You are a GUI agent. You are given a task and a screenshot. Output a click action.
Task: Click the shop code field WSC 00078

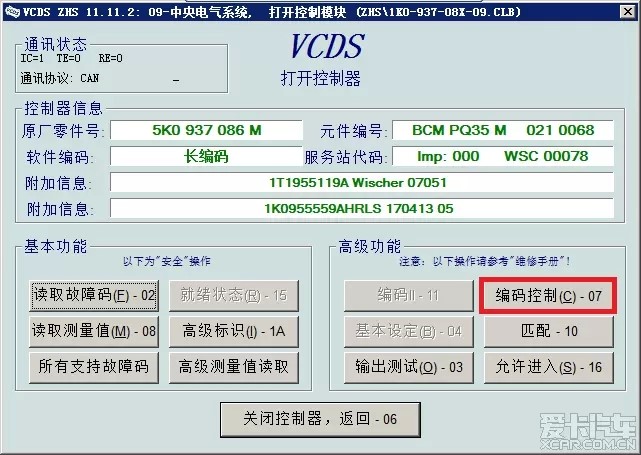[503, 156]
